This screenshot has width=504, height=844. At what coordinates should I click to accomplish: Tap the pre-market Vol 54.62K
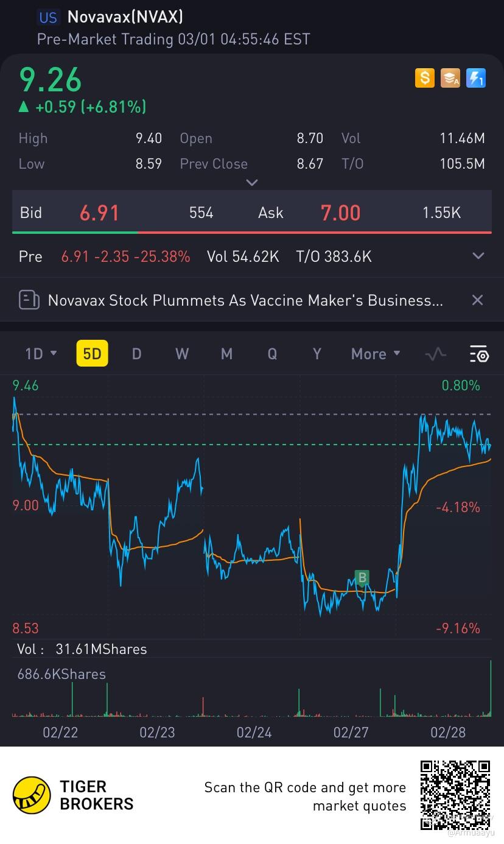tap(243, 256)
